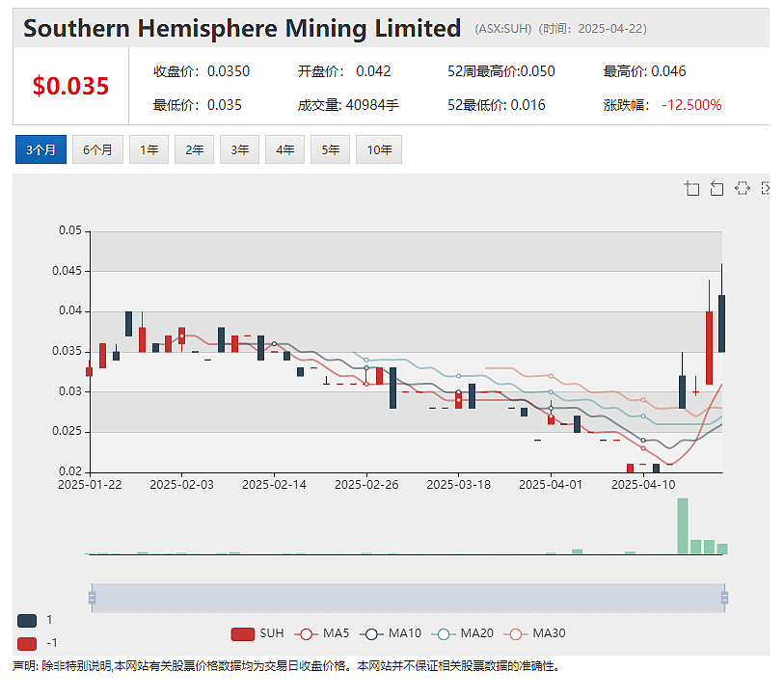Click the 2025-04-10 x-axis date label
The image size is (784, 698).
coord(643,485)
